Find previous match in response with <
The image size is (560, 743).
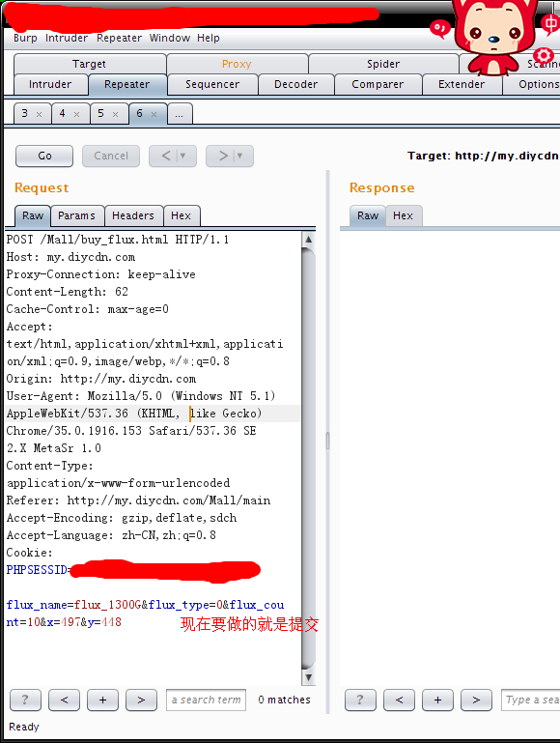(399, 700)
